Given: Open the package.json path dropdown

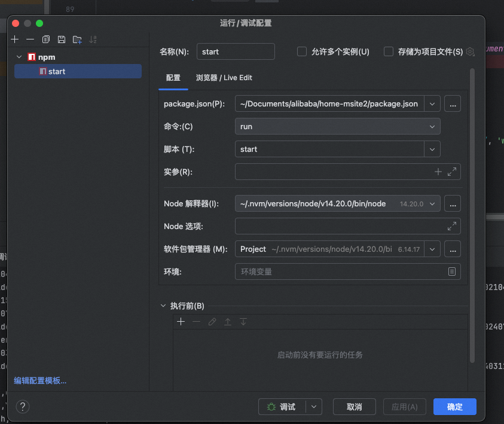Looking at the screenshot, I should 432,104.
